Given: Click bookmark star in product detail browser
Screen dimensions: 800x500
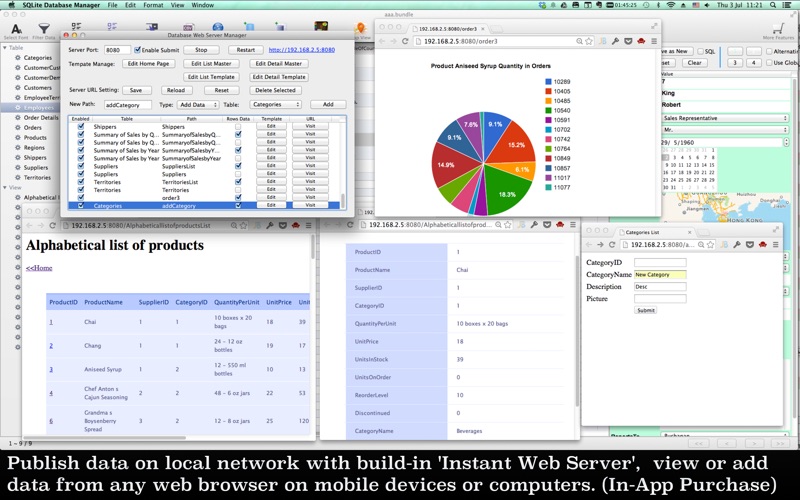Looking at the screenshot, I should pyautogui.click(x=508, y=224).
